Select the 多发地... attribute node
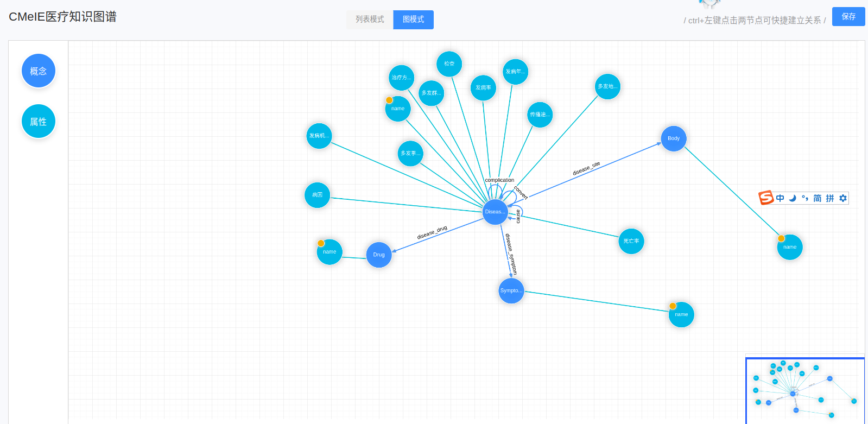Image resolution: width=868 pixels, height=424 pixels. coord(607,86)
